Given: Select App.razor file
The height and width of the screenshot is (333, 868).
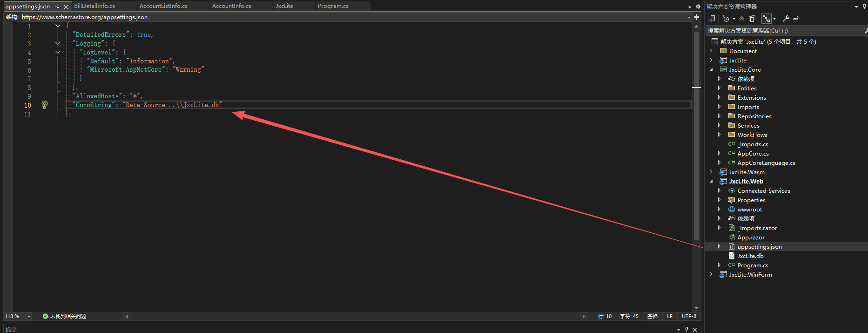Looking at the screenshot, I should [x=751, y=237].
